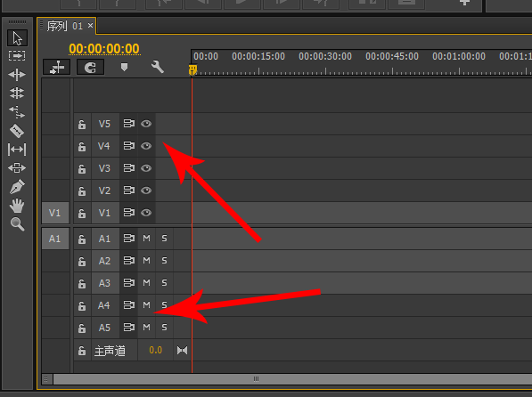Click ruler at 00:00:30:00 mark
The height and width of the screenshot is (397, 532).
click(x=325, y=56)
